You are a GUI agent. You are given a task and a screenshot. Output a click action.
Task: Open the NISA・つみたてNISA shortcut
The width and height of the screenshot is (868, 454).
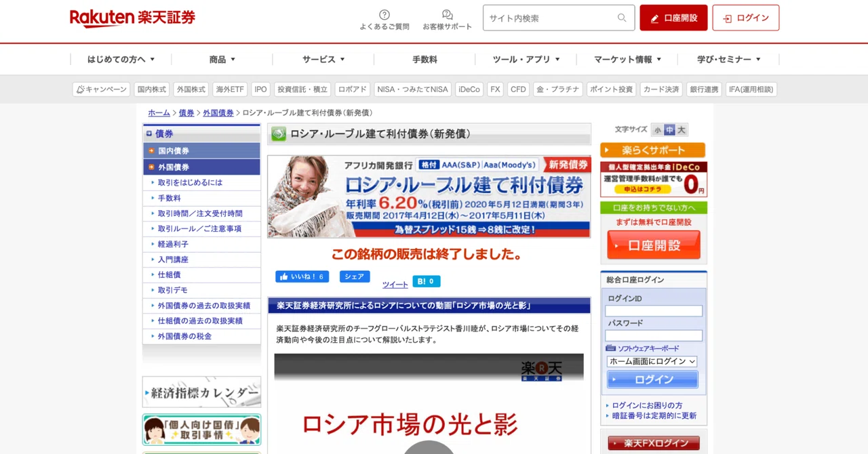pyautogui.click(x=413, y=89)
